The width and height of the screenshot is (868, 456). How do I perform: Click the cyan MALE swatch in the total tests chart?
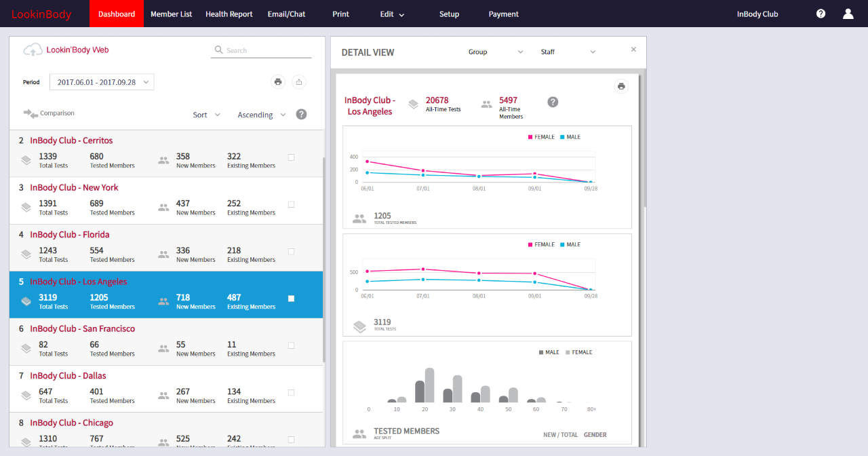[x=562, y=244]
